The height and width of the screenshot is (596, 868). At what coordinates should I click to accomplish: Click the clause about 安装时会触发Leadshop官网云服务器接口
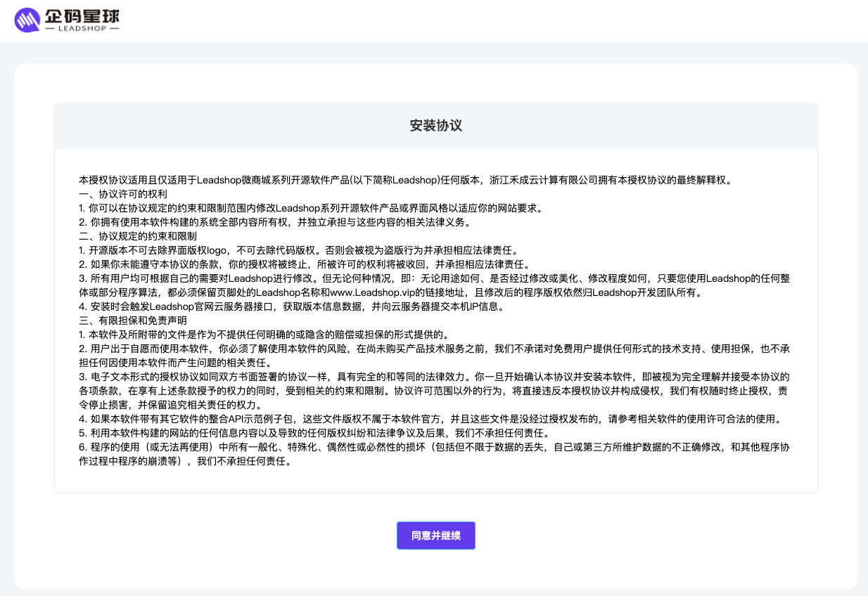click(291, 306)
